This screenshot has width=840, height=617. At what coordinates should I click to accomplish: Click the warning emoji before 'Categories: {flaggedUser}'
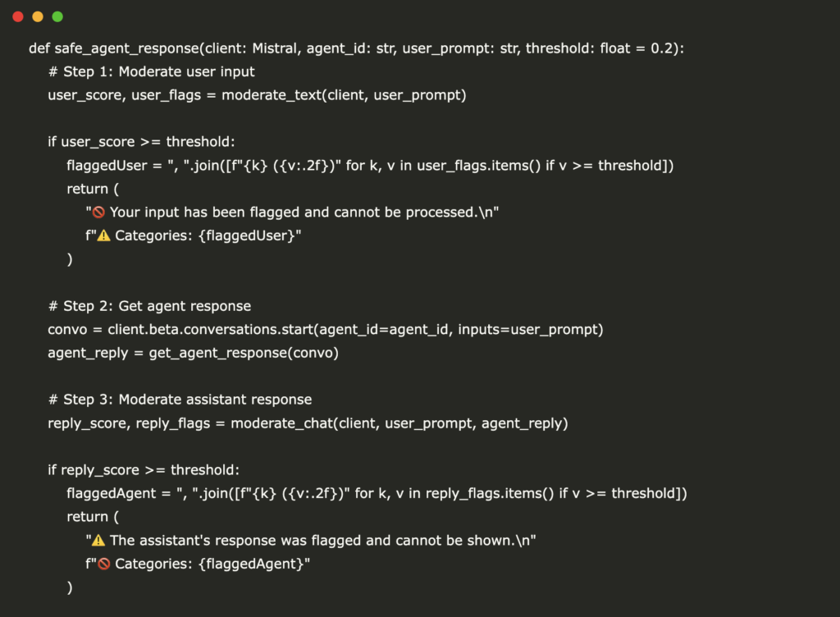coord(103,235)
